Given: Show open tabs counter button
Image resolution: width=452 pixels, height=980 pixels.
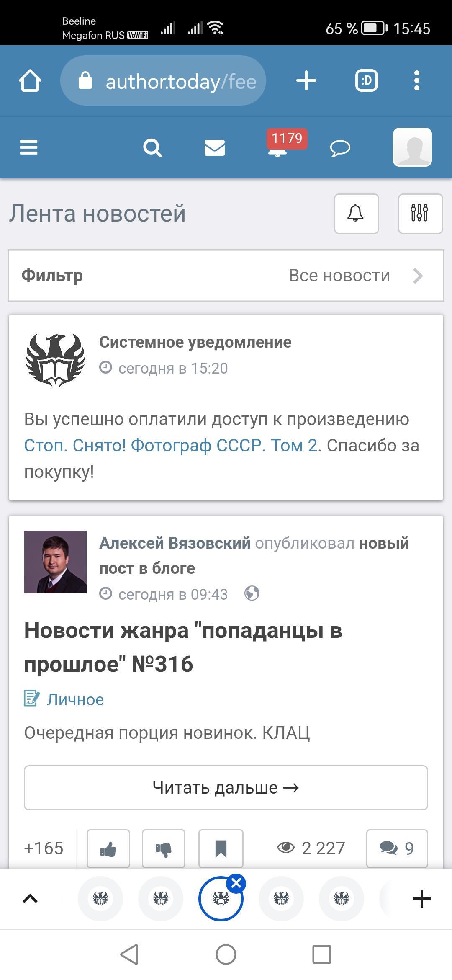Looking at the screenshot, I should point(367,80).
